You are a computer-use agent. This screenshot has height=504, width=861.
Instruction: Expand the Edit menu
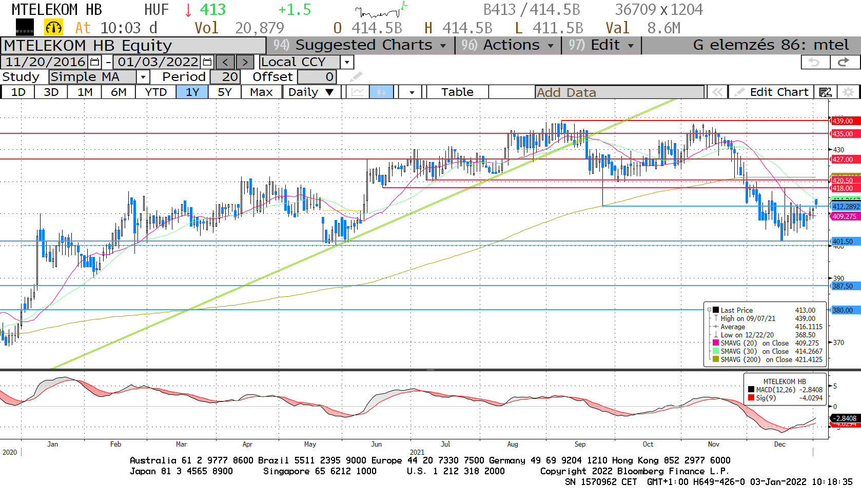coord(601,45)
